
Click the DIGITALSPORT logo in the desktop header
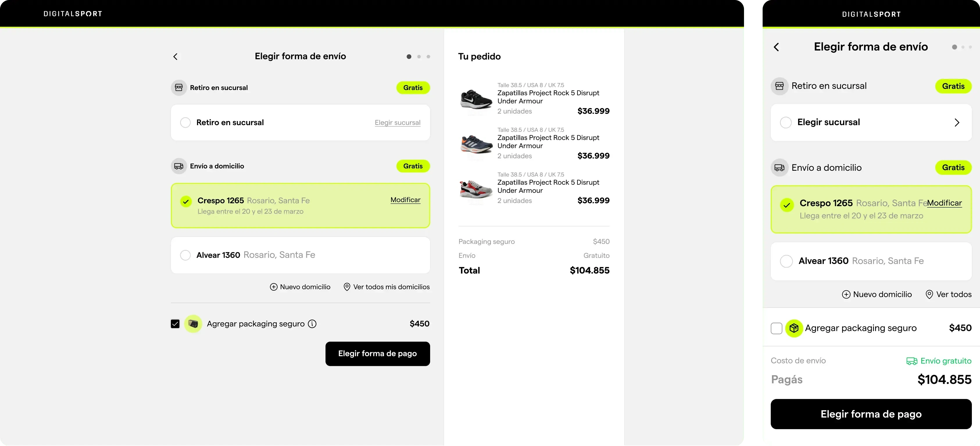(73, 14)
